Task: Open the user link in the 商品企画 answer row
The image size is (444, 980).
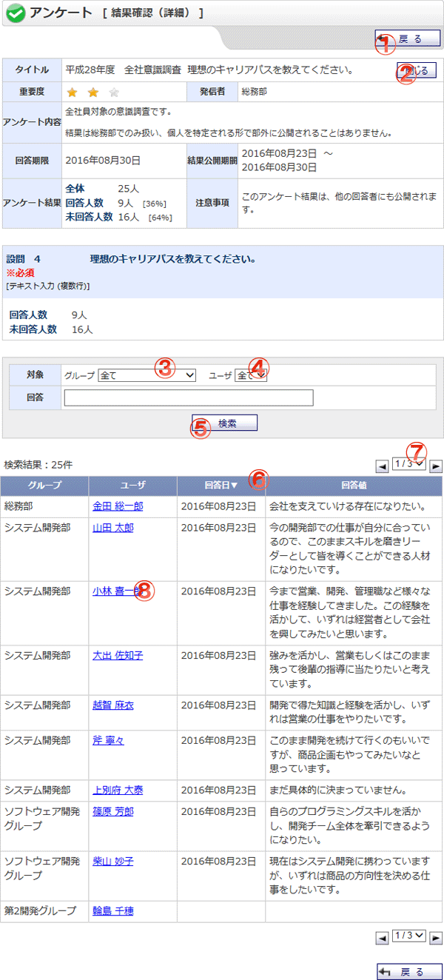Action: coord(108,739)
